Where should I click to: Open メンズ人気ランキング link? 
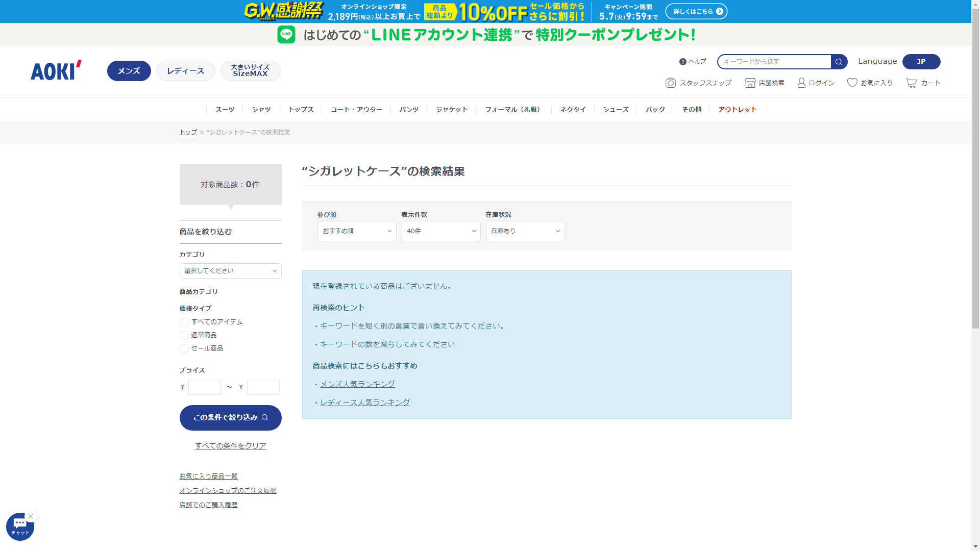(357, 384)
